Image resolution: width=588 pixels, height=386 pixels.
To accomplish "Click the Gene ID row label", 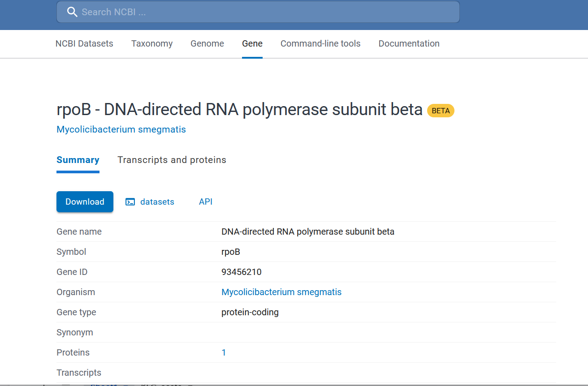I will [72, 272].
